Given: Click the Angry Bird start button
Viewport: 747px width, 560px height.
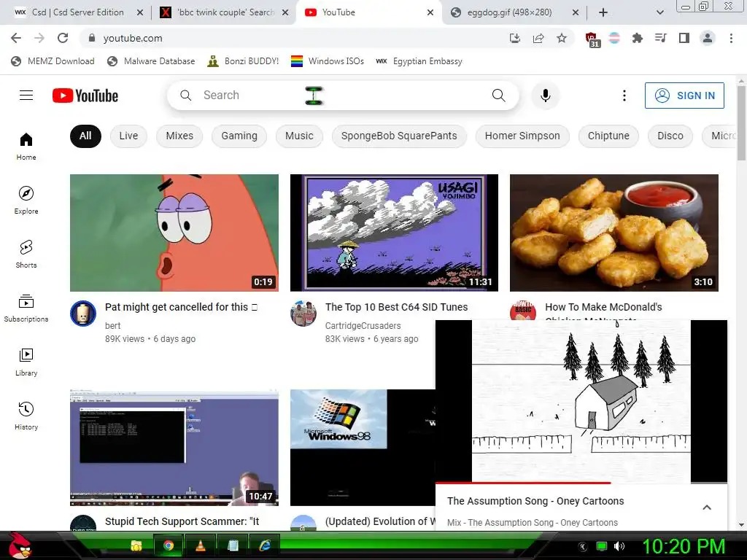Looking at the screenshot, I should (x=20, y=545).
